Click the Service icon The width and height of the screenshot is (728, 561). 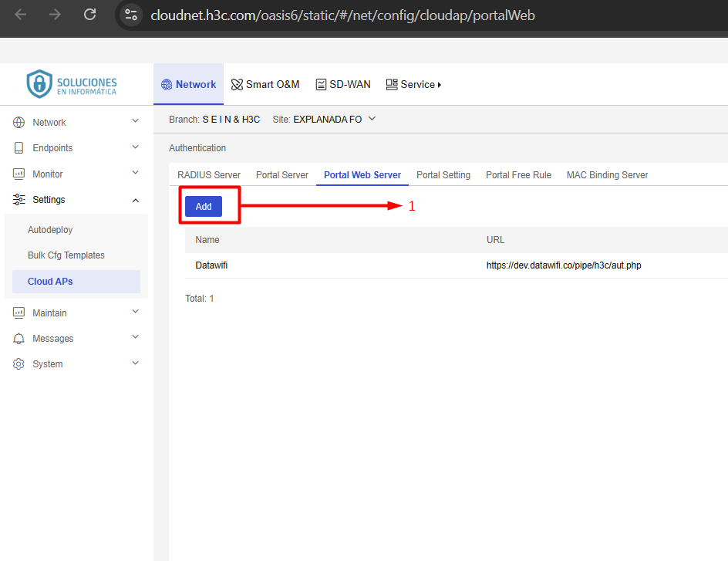point(392,85)
